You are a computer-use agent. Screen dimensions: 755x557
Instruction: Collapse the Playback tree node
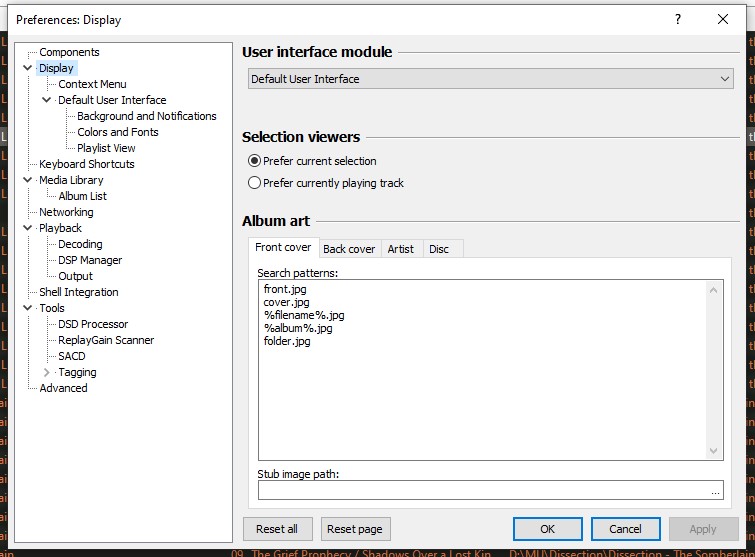pos(28,228)
